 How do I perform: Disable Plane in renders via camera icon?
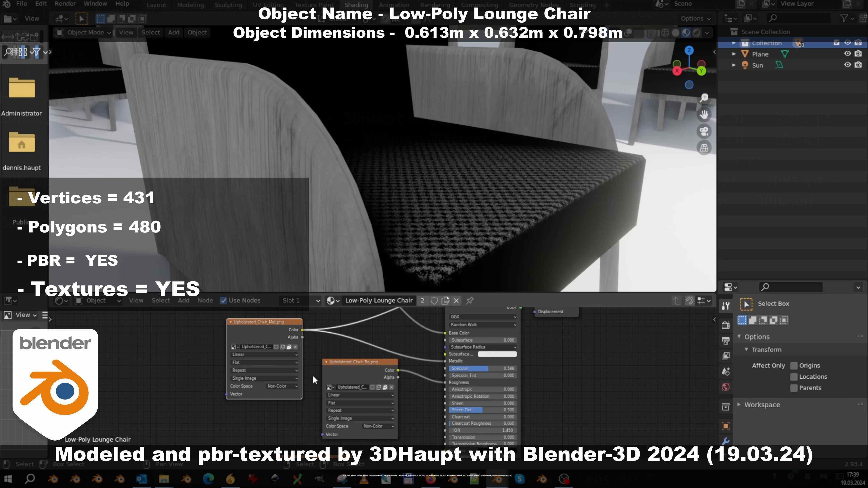click(x=858, y=54)
